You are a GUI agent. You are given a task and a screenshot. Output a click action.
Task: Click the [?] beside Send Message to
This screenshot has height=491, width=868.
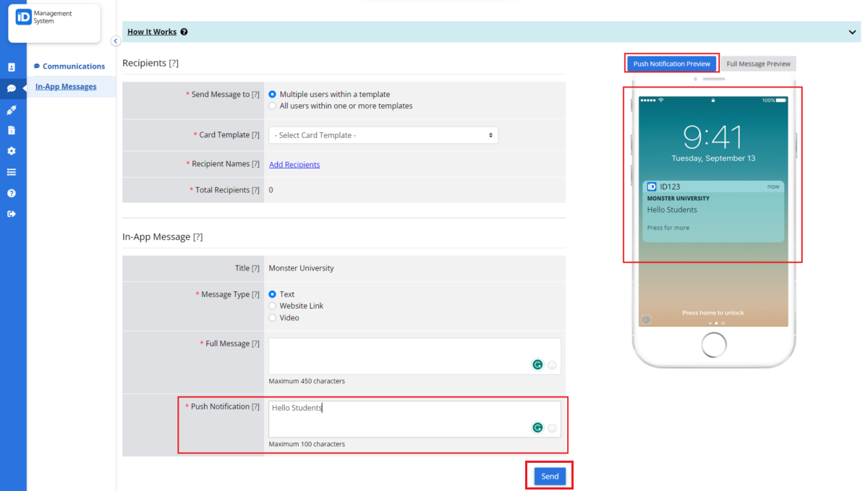[x=255, y=94]
